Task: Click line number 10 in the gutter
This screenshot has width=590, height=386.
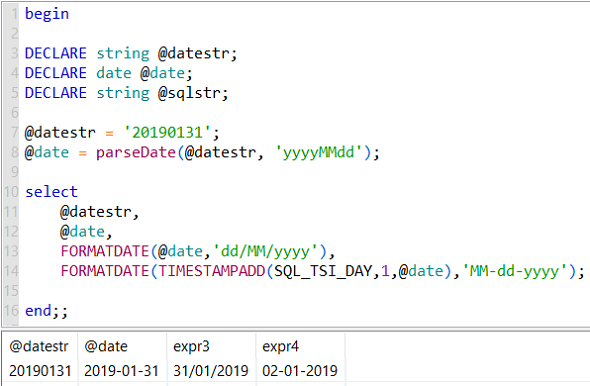Action: (x=11, y=192)
